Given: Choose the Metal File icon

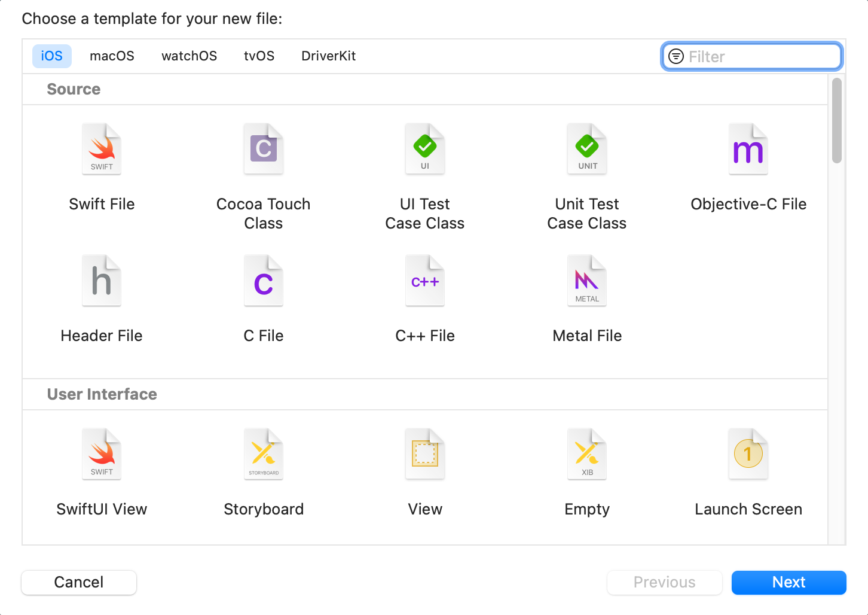Looking at the screenshot, I should coord(587,281).
